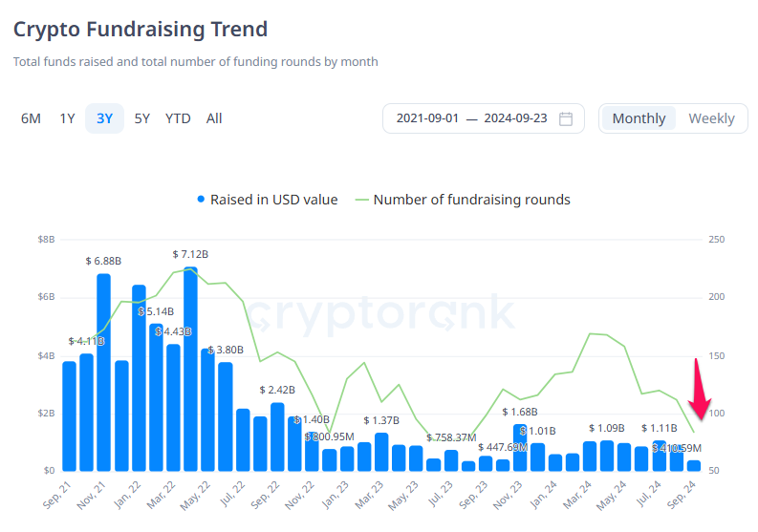
Task: Show All time data
Action: pyautogui.click(x=214, y=118)
